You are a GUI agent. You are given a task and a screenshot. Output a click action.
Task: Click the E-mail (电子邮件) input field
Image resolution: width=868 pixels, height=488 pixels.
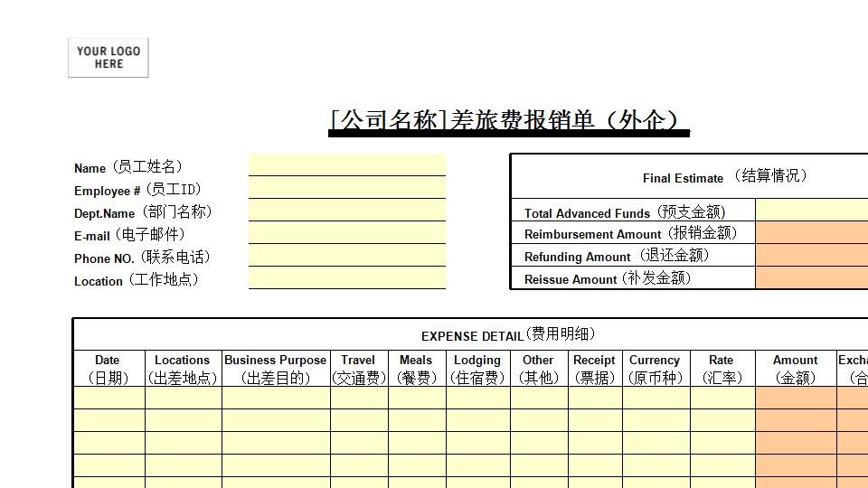click(x=347, y=232)
